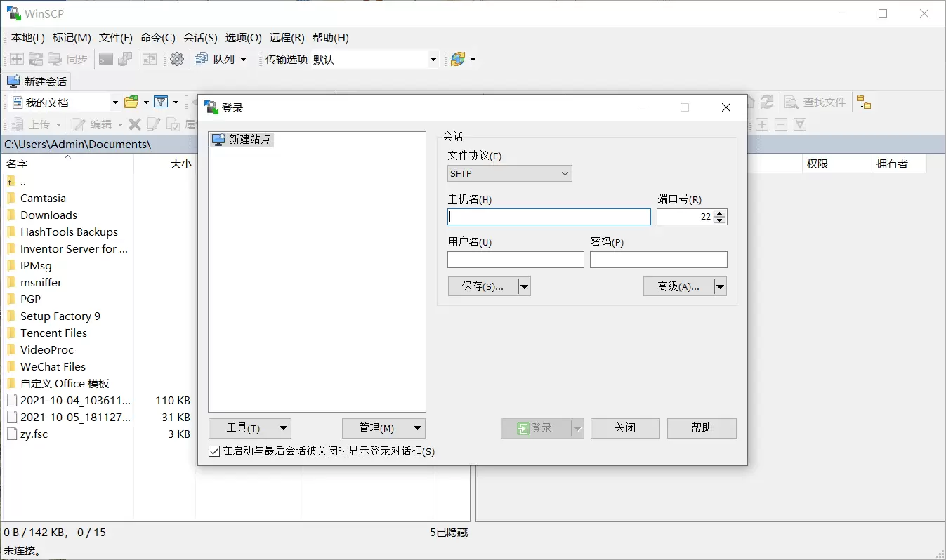
Task: Click the 编辑 edit pencil icon
Action: (x=79, y=124)
